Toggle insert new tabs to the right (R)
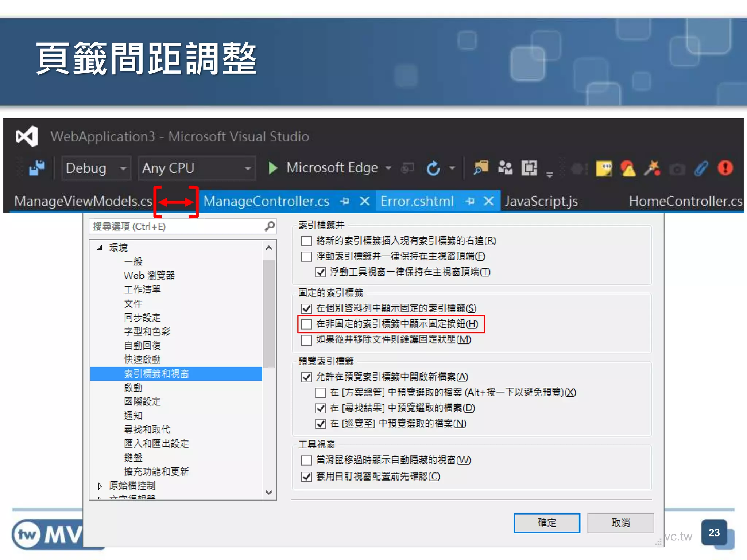This screenshot has width=747, height=560. pos(306,241)
